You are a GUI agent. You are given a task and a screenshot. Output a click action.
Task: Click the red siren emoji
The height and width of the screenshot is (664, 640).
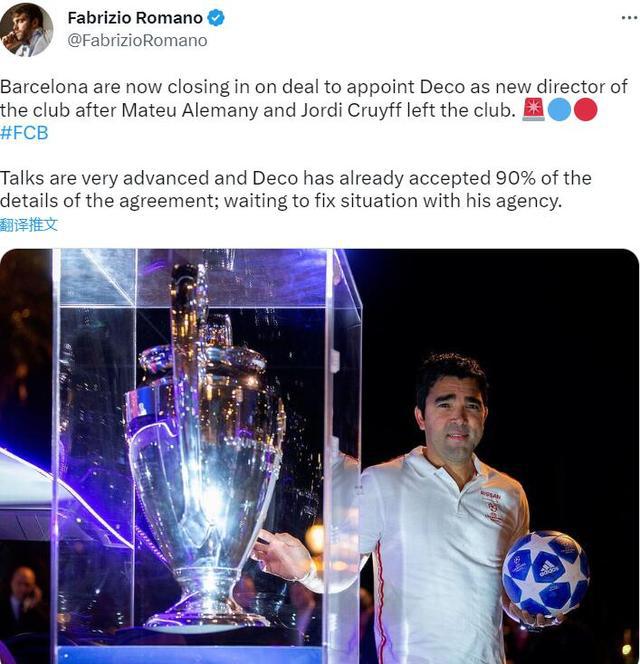pos(533,110)
